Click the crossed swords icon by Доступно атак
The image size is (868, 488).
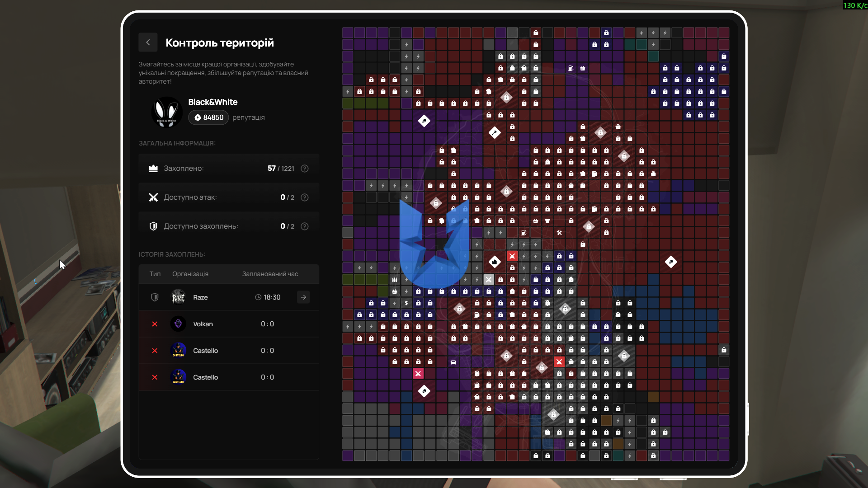coord(153,197)
